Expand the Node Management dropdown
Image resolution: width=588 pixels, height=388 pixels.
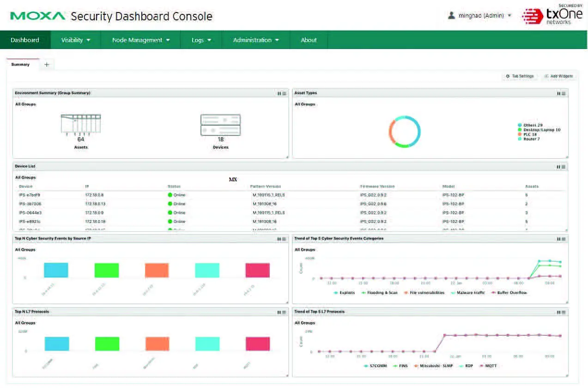tap(140, 40)
